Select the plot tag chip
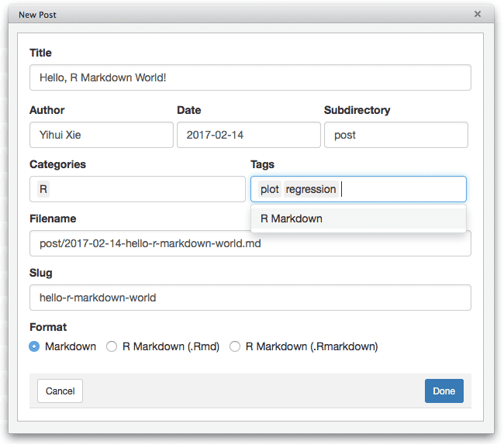 (x=269, y=189)
